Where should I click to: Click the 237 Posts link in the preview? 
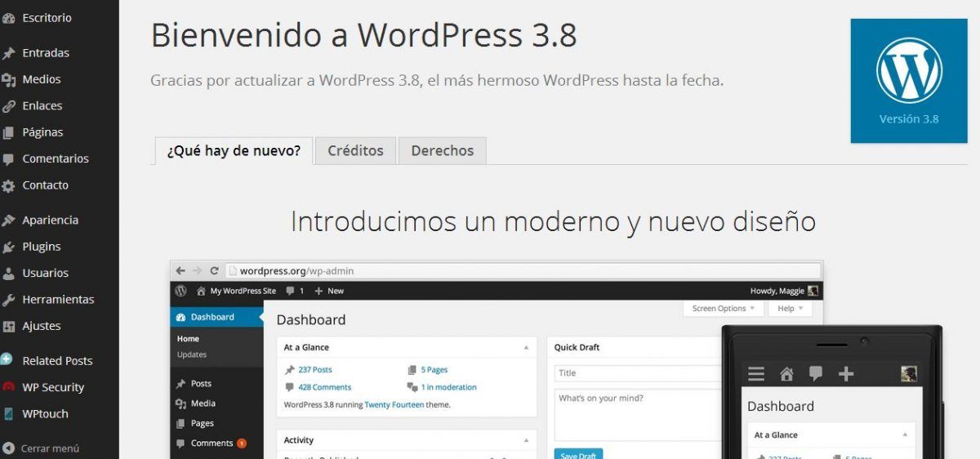(x=315, y=370)
